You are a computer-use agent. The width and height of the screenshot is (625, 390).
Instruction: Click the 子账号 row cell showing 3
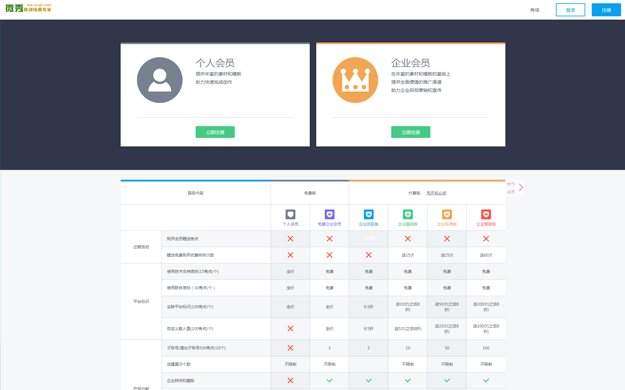click(329, 348)
